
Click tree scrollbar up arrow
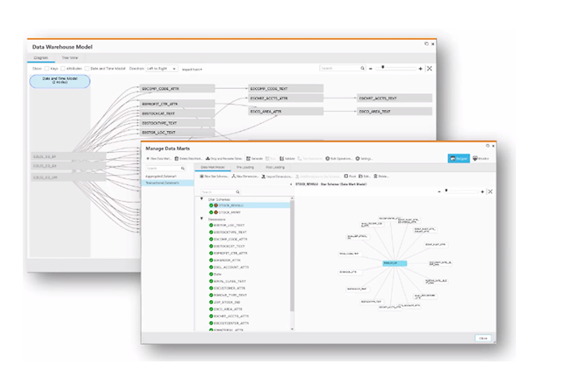292,198
